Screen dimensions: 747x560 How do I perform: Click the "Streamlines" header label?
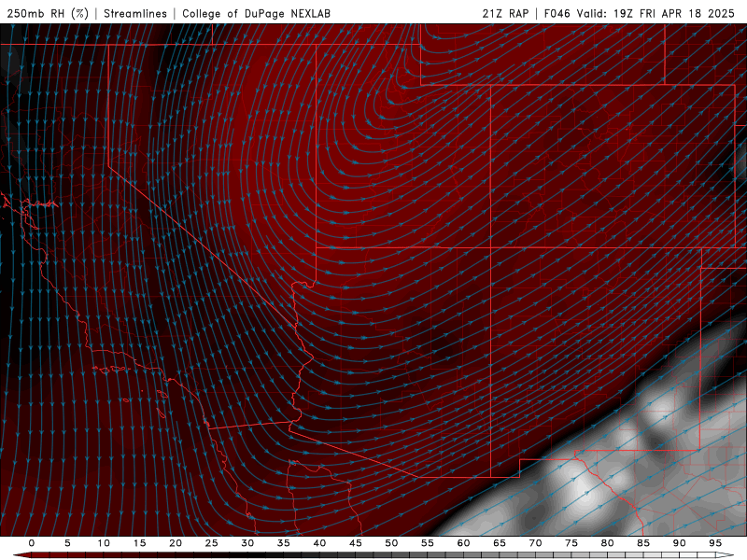pos(135,13)
